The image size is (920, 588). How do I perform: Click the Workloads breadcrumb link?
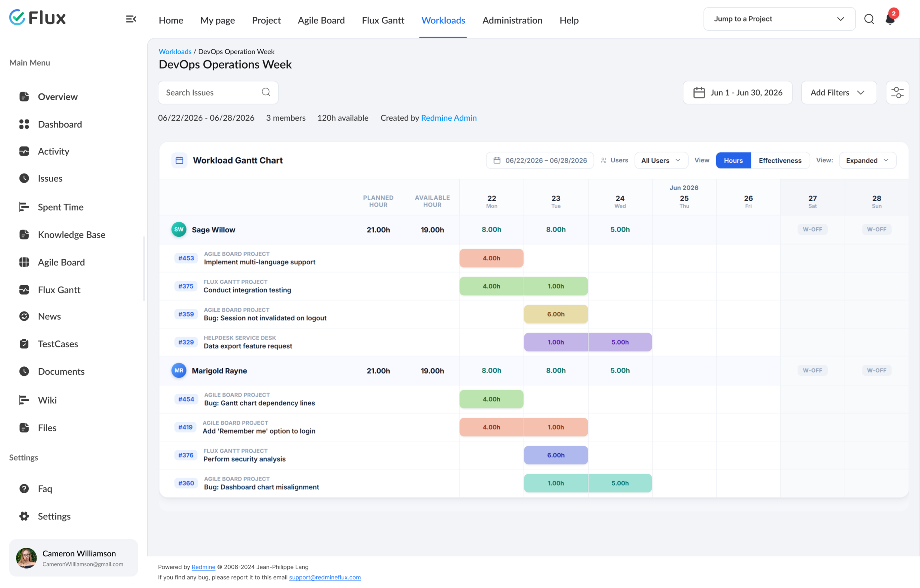click(175, 52)
